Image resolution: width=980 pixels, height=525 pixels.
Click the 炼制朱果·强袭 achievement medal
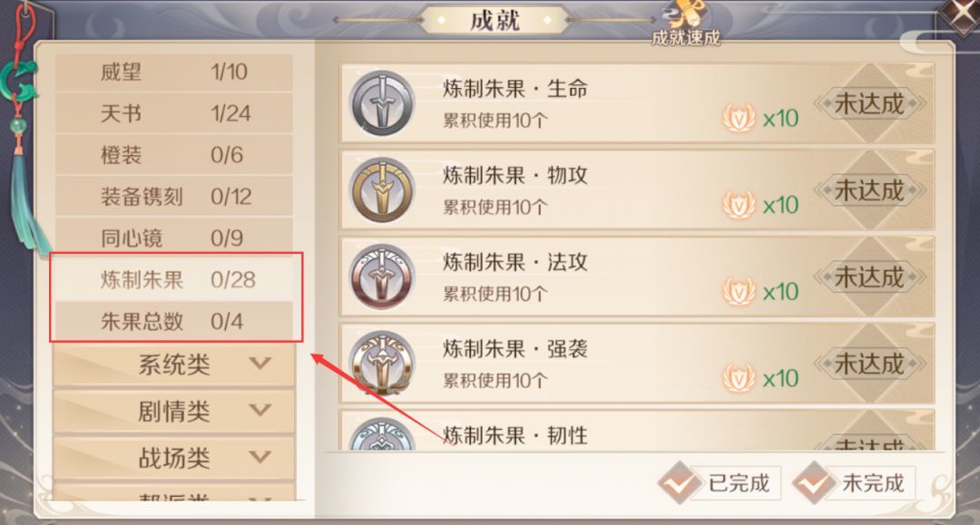[x=382, y=362]
